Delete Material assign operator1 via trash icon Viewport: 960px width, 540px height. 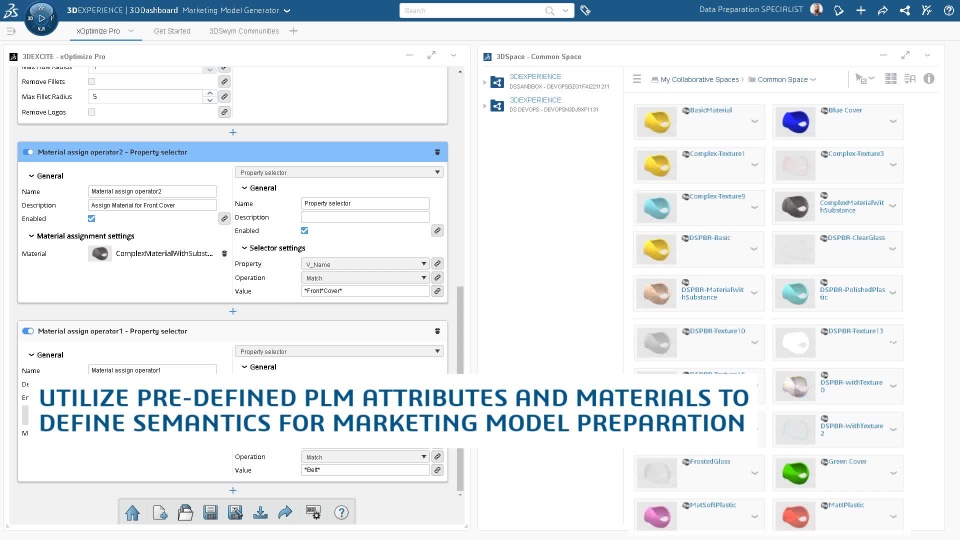coord(437,331)
